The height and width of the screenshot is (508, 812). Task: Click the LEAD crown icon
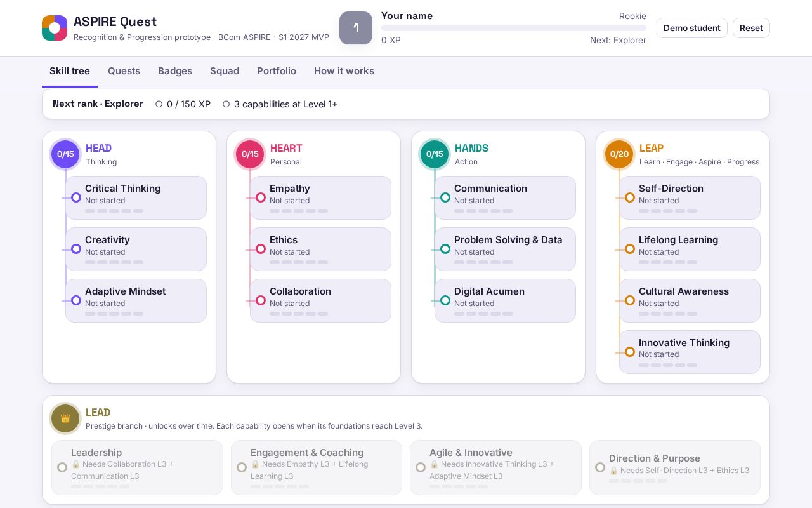coord(65,418)
